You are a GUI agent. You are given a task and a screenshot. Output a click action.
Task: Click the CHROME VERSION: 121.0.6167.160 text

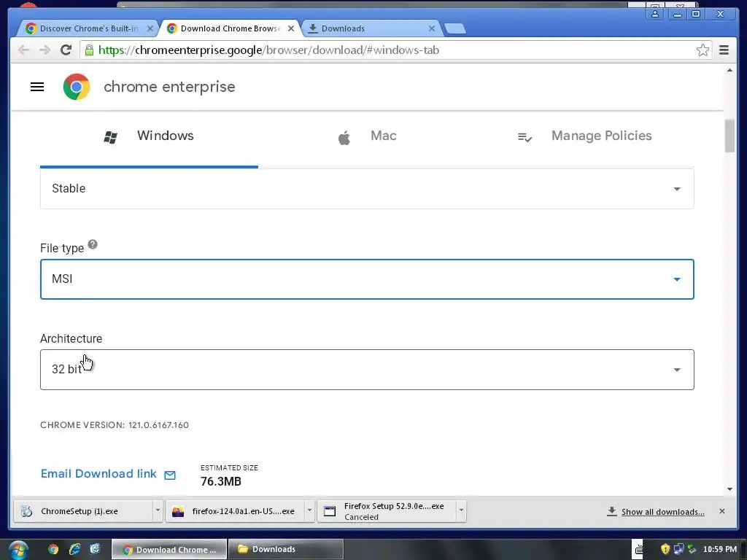115,425
